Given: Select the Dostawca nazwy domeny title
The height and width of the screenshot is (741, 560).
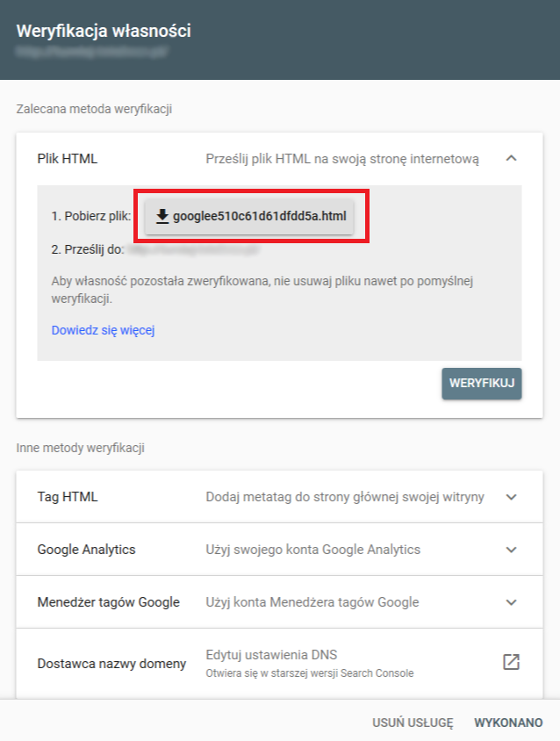Looking at the screenshot, I should 111,664.
